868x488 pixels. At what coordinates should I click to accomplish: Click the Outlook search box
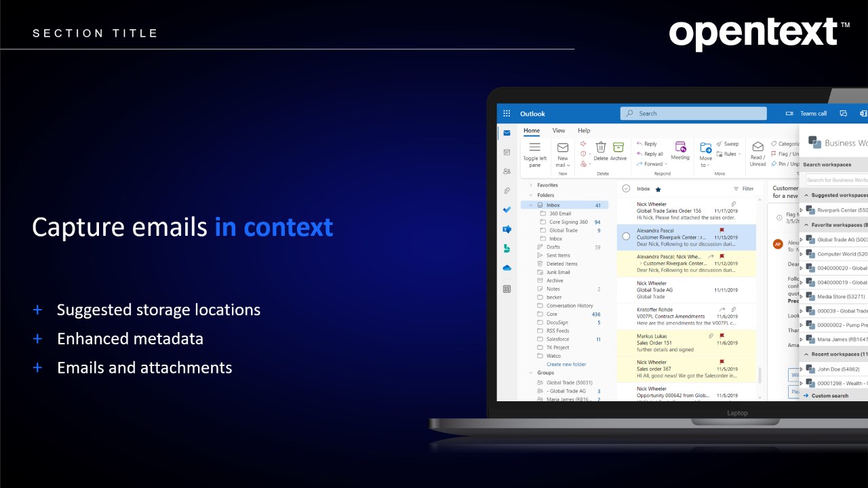pyautogui.click(x=693, y=114)
